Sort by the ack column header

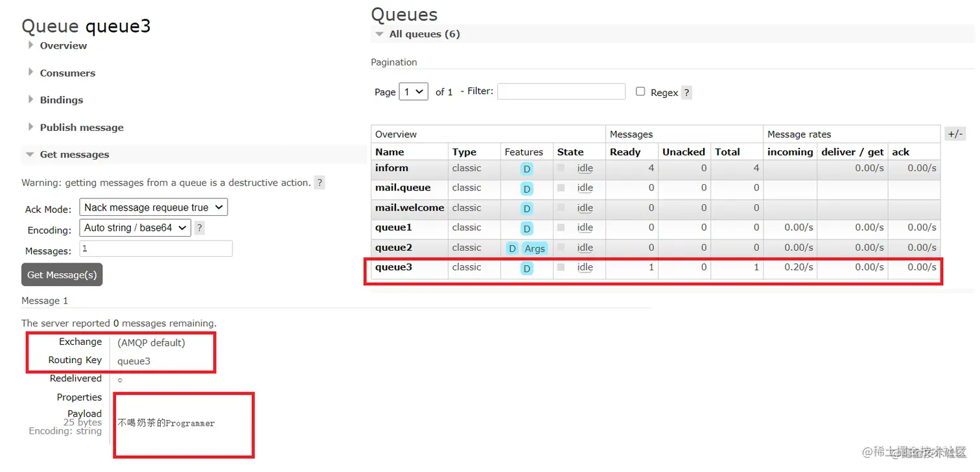(x=901, y=152)
